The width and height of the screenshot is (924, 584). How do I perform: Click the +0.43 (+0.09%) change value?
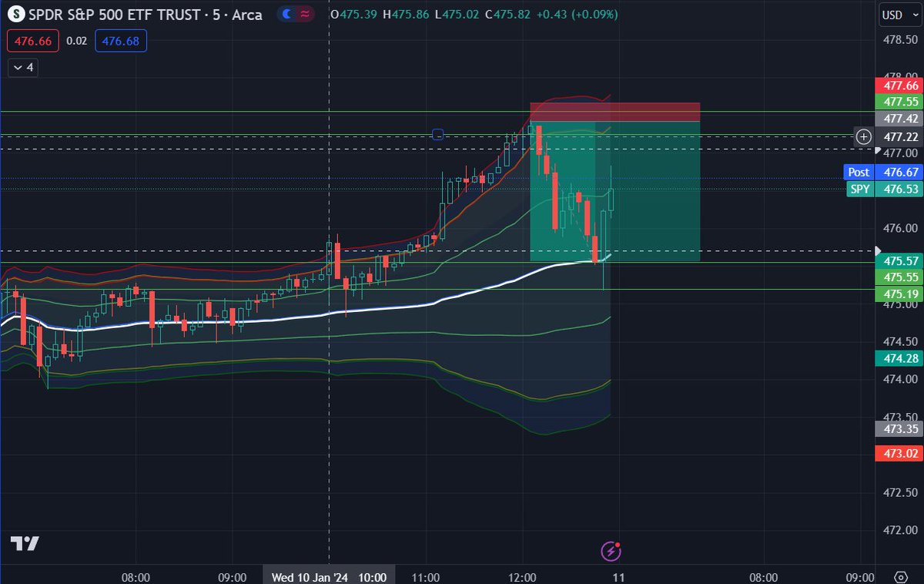(576, 15)
